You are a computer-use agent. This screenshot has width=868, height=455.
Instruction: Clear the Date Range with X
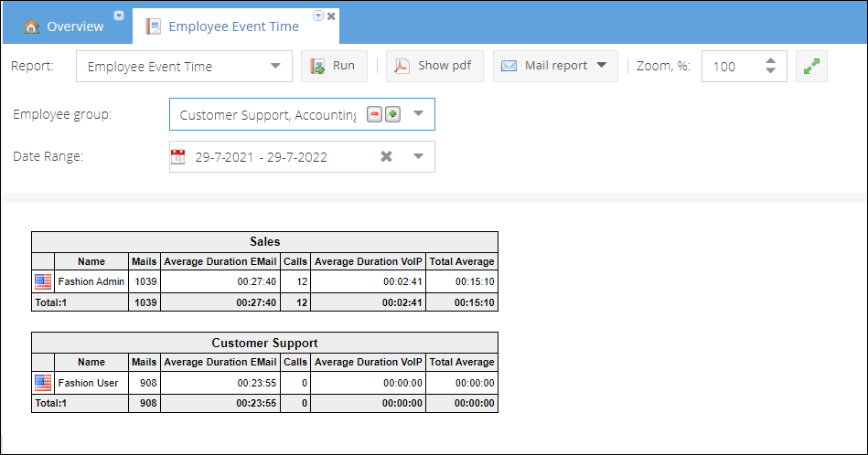point(386,156)
